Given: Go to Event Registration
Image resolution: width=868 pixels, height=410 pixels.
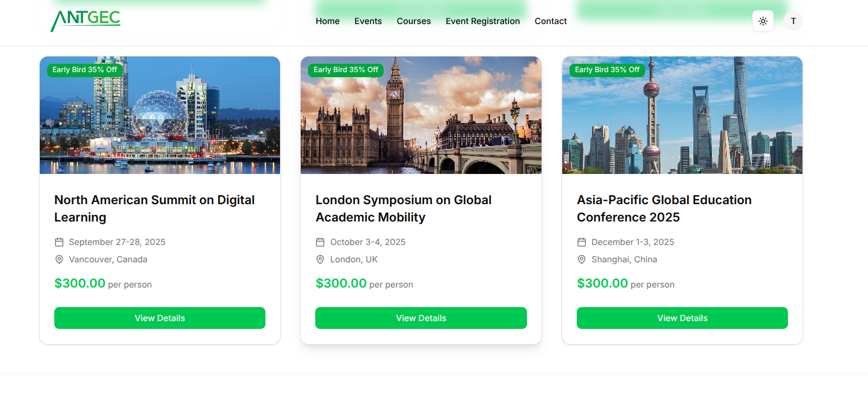Looking at the screenshot, I should [x=483, y=21].
